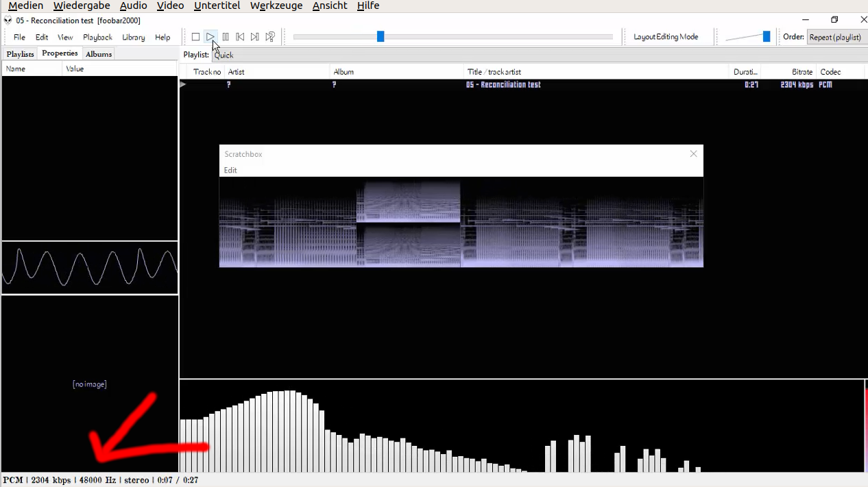
Task: Open the Library menu
Action: (x=133, y=38)
